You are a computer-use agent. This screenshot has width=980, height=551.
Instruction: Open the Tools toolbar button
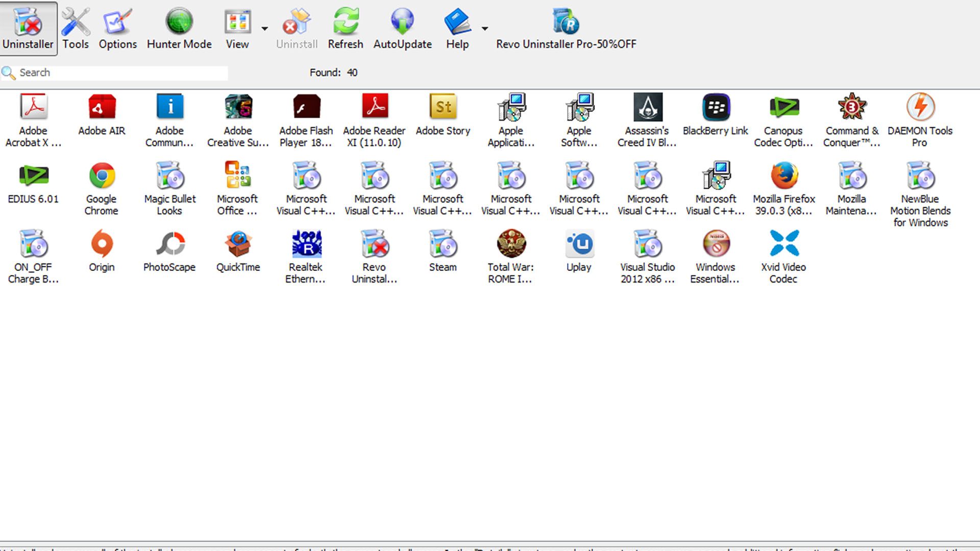[76, 28]
